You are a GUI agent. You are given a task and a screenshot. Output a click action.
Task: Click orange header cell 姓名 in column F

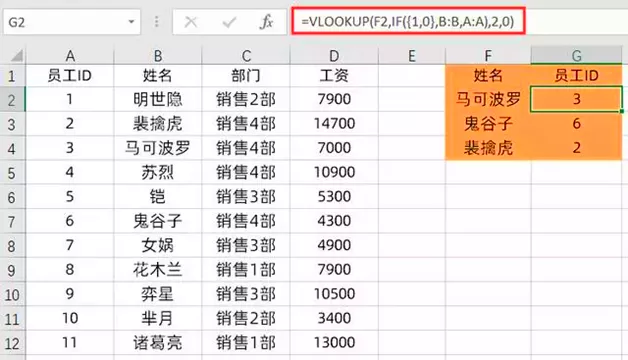click(x=488, y=76)
